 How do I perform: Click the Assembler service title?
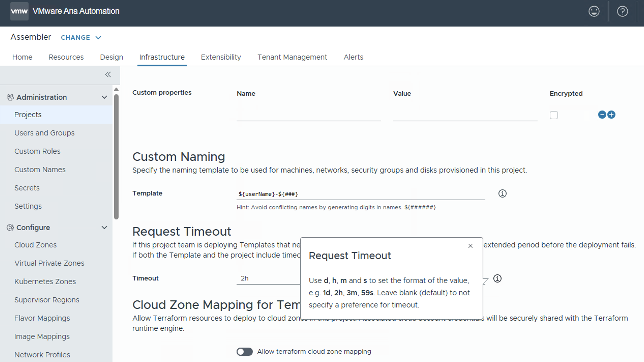pos(31,37)
